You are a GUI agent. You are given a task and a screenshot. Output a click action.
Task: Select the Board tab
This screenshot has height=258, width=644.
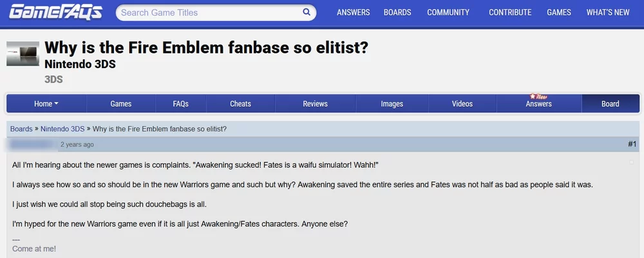[x=610, y=104]
